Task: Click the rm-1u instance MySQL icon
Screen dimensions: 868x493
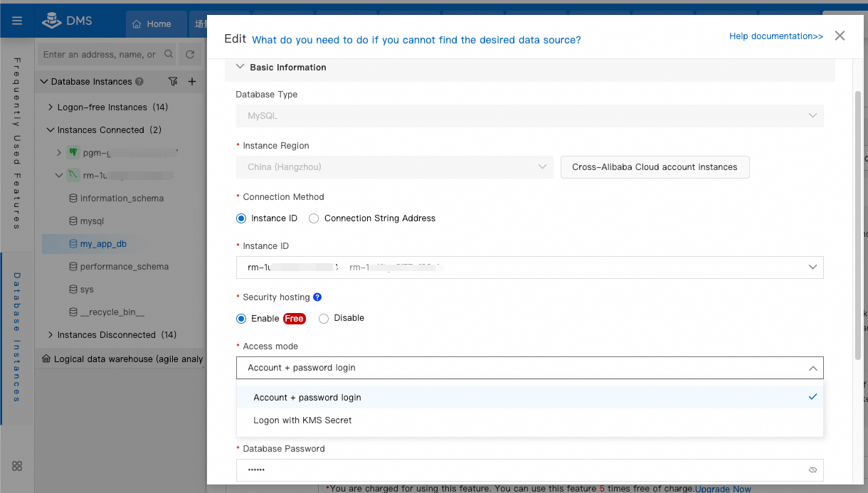Action: click(73, 175)
